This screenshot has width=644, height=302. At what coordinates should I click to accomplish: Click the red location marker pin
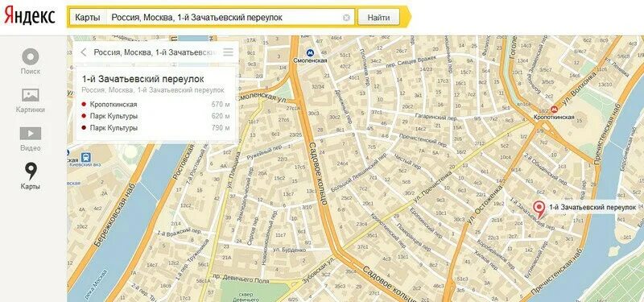coord(539,209)
